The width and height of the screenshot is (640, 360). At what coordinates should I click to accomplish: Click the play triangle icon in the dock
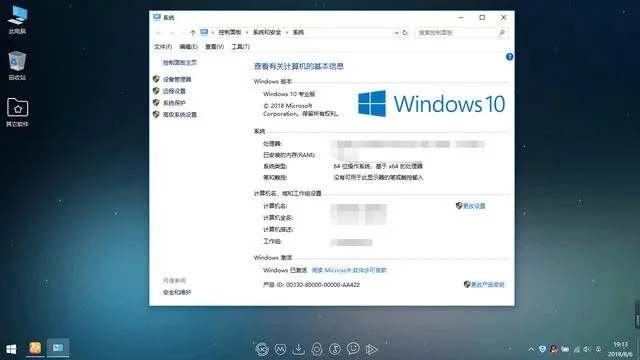(x=371, y=349)
